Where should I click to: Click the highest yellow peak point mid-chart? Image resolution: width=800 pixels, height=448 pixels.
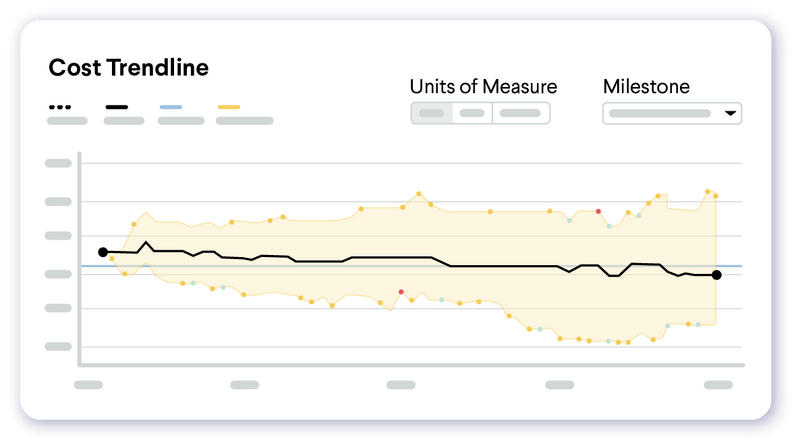419,194
